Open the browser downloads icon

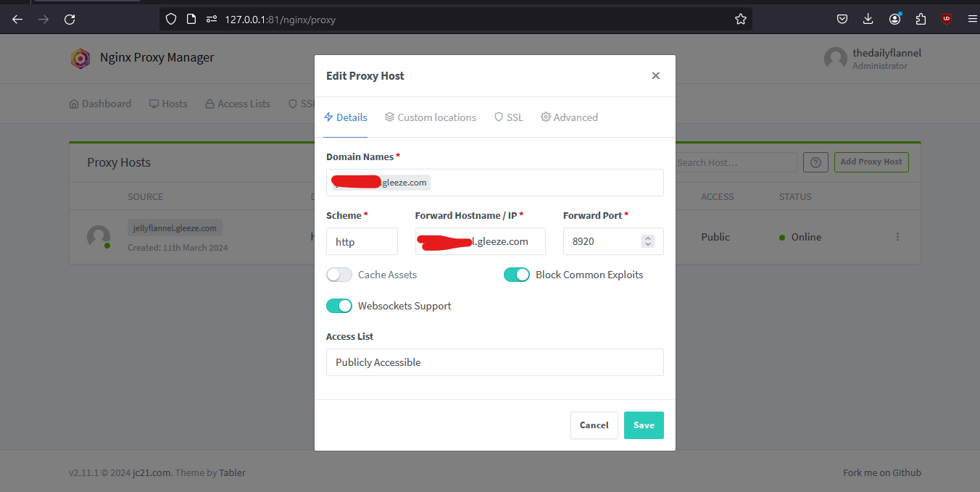868,20
